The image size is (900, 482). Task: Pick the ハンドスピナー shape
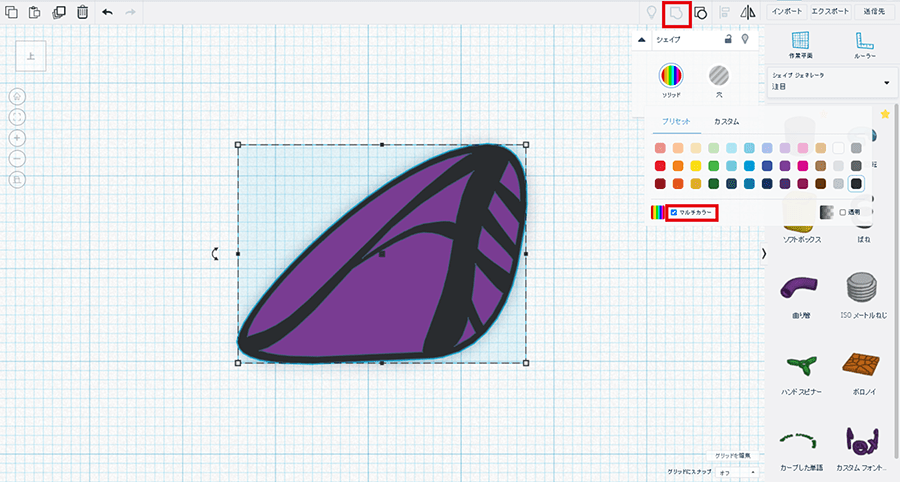pos(800,373)
